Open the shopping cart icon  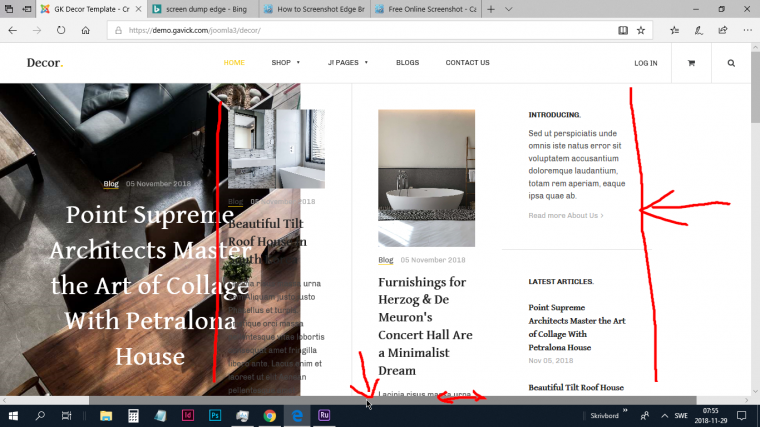point(691,63)
